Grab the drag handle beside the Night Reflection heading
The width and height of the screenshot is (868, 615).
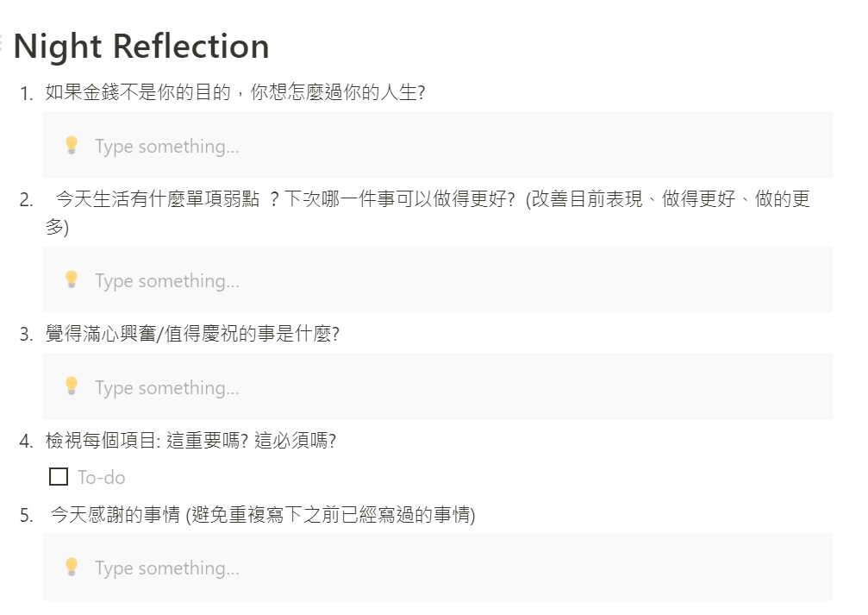tap(2, 43)
